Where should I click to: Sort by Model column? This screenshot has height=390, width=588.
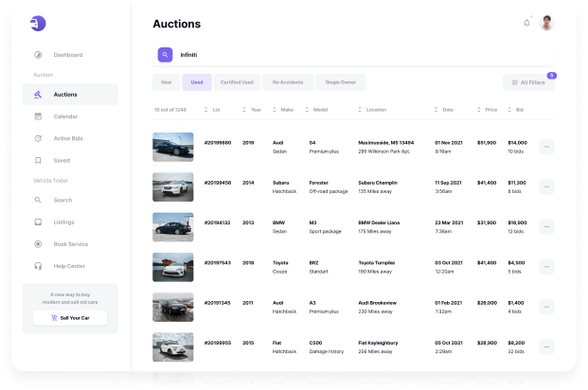(316, 110)
